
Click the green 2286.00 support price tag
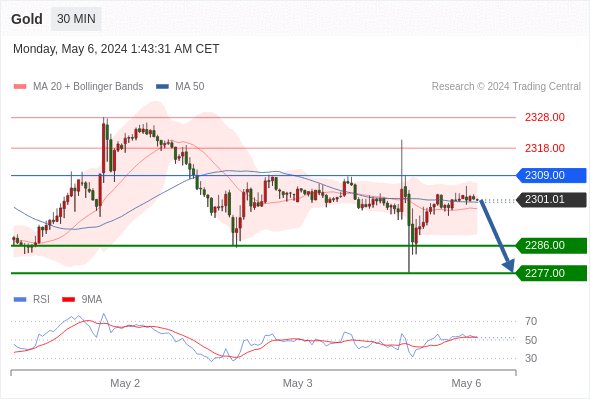point(551,245)
